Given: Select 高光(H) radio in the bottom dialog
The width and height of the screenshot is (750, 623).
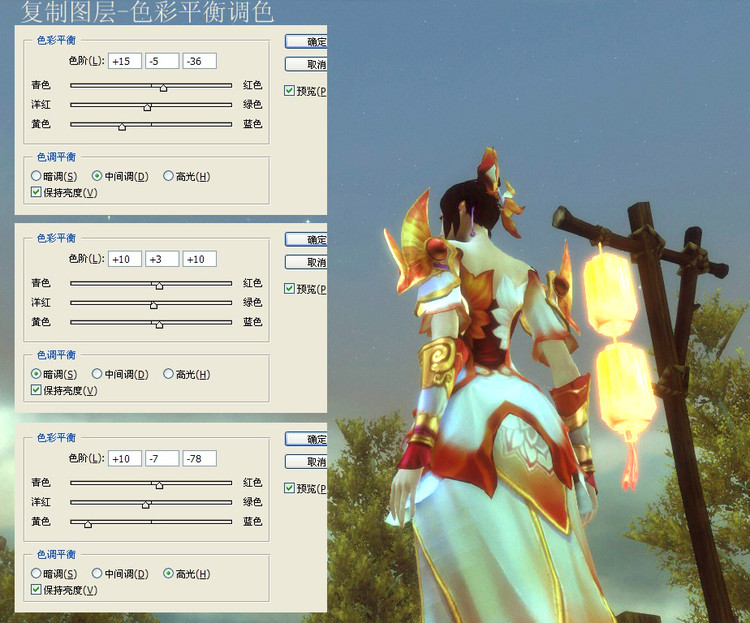Looking at the screenshot, I should [168, 573].
